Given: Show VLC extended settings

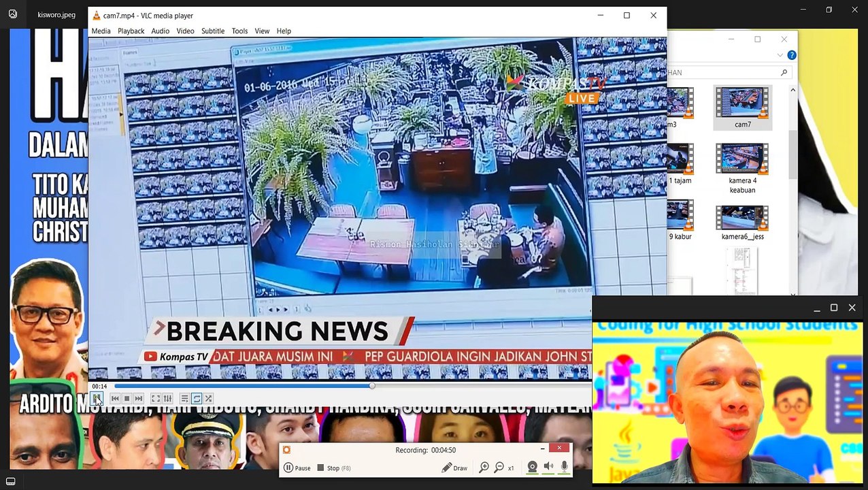Looking at the screenshot, I should [167, 399].
